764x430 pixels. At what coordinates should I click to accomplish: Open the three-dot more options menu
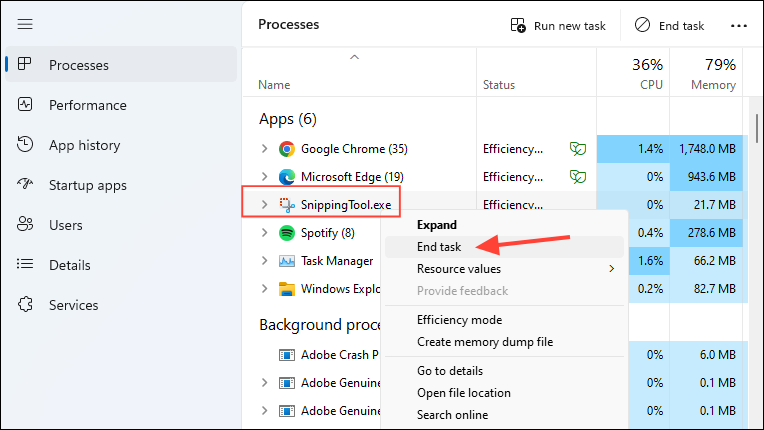pos(739,26)
